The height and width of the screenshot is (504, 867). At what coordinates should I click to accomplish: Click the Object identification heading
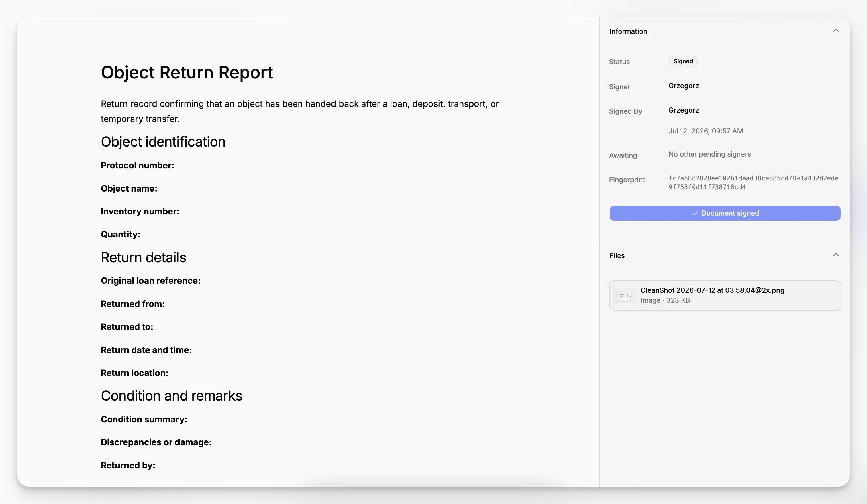[x=163, y=142]
